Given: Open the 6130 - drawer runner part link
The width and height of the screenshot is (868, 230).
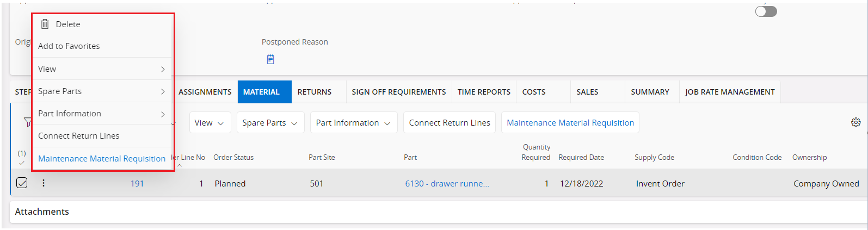Looking at the screenshot, I should (x=447, y=184).
